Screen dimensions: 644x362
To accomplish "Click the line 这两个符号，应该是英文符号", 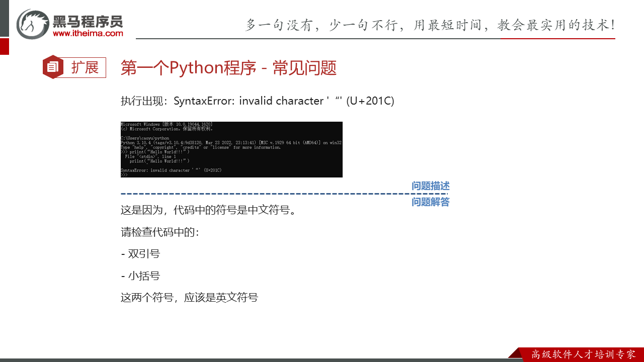I will (189, 298).
